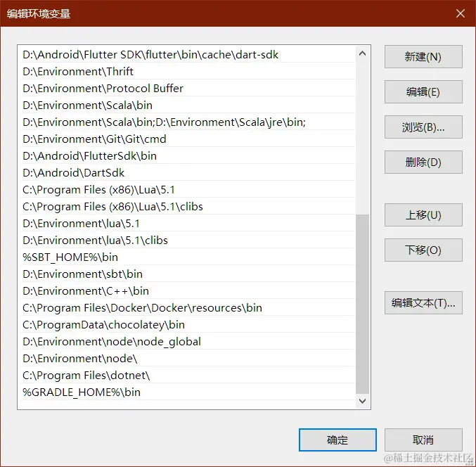Screen dimensions: 476x467
Task: Select D:\Environment\sbt\bin entry
Action: tap(187, 274)
